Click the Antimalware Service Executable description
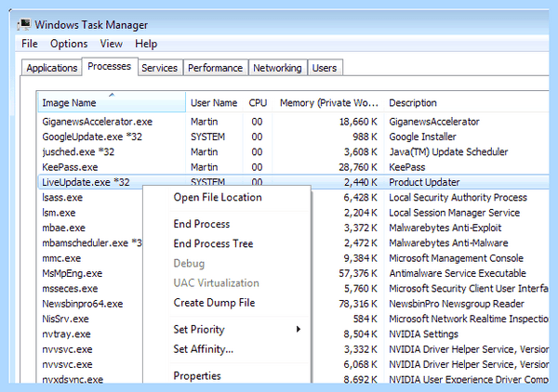Viewport: 558px width, 392px height. point(458,273)
